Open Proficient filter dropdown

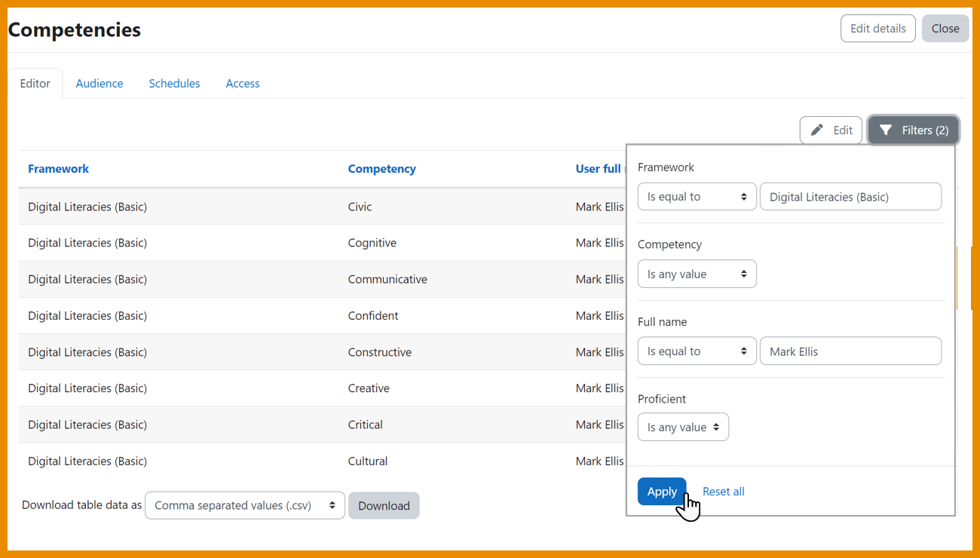click(683, 428)
